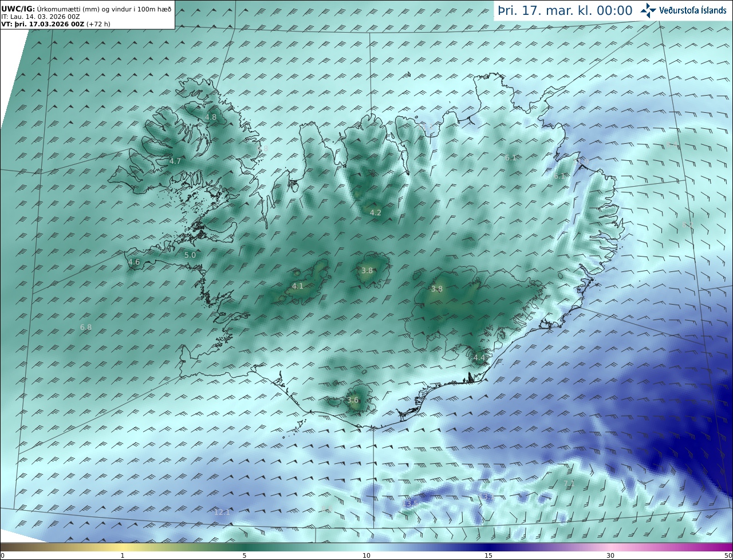Click the 5 tick on the color scale
This screenshot has height=560, width=733.
click(245, 555)
